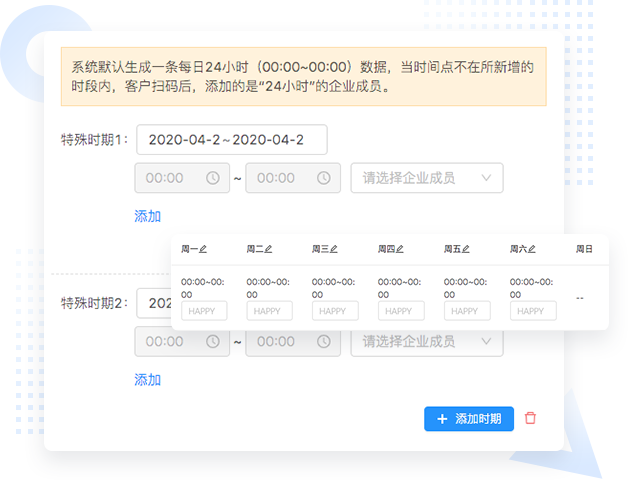Click the 添加 link under 特殊时期1

147,216
